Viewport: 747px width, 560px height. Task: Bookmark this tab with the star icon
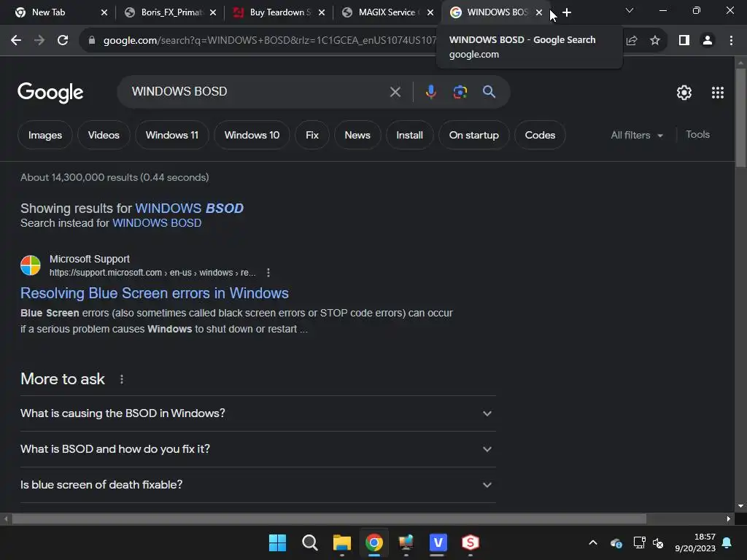pos(655,41)
